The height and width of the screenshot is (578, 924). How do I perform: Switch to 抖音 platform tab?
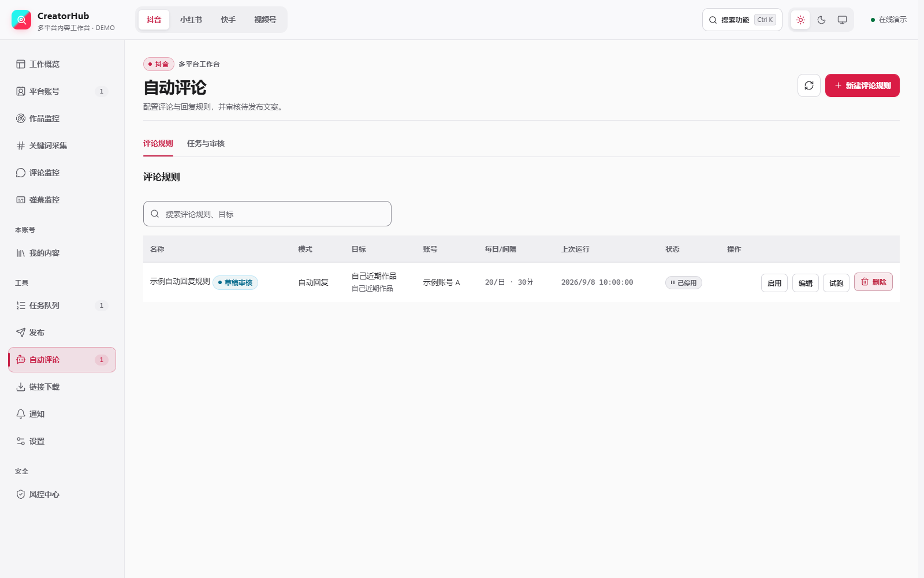pyautogui.click(x=154, y=20)
